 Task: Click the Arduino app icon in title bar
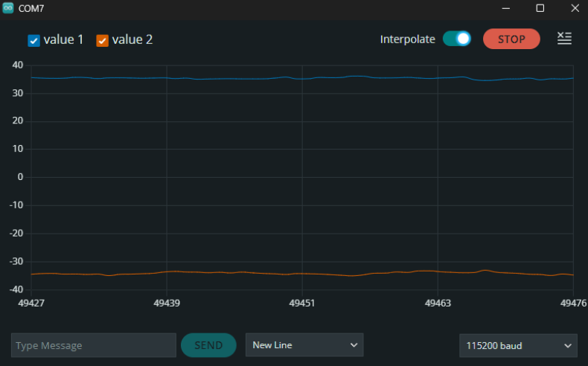8,8
